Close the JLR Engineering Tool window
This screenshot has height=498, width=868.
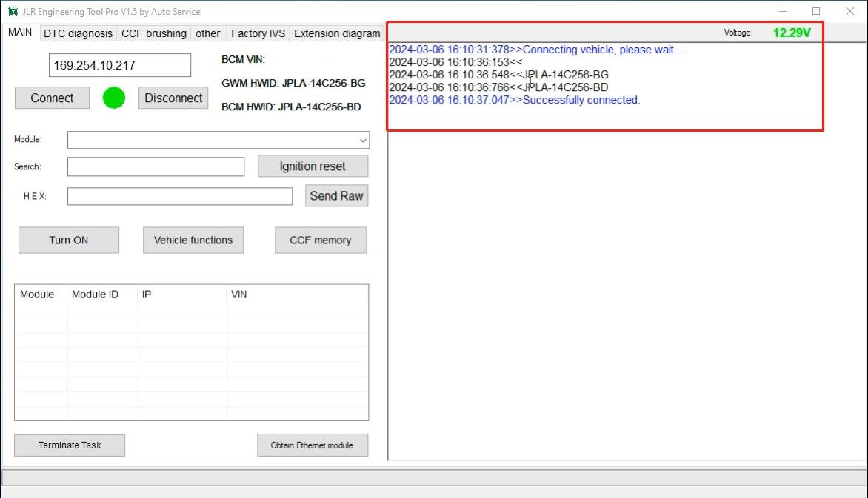(849, 11)
